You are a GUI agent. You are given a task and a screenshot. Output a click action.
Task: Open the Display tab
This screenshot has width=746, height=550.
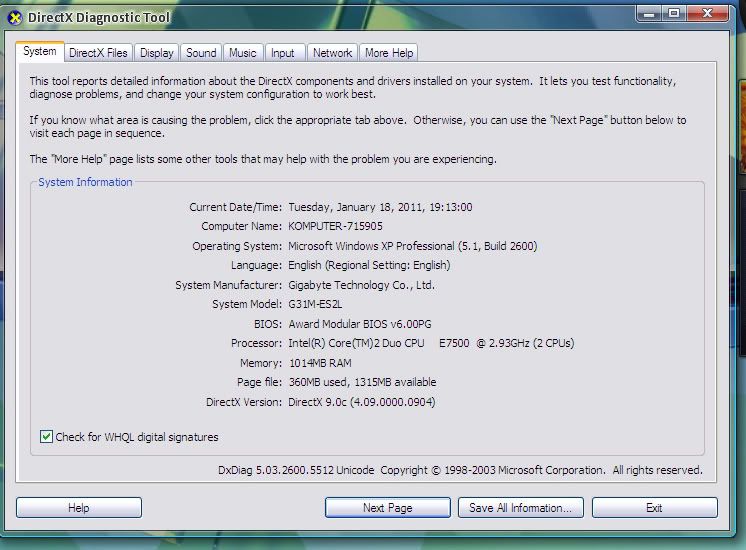pos(157,53)
